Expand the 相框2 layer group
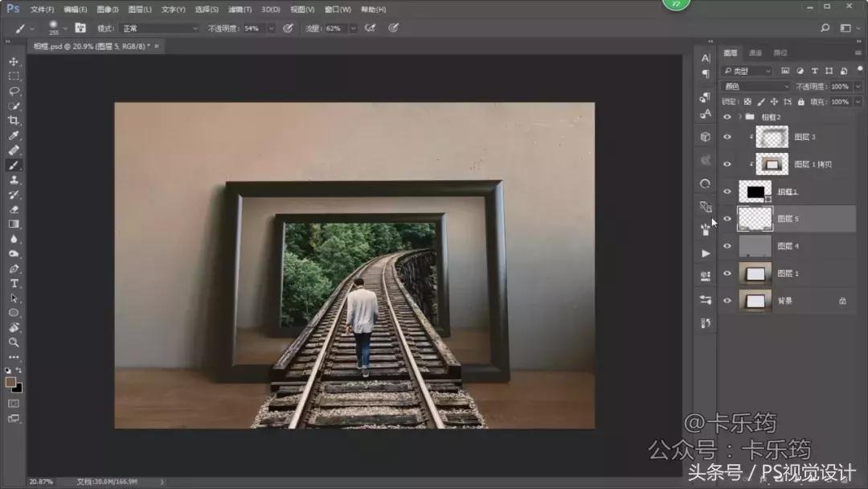The height and width of the screenshot is (489, 868). pos(739,117)
